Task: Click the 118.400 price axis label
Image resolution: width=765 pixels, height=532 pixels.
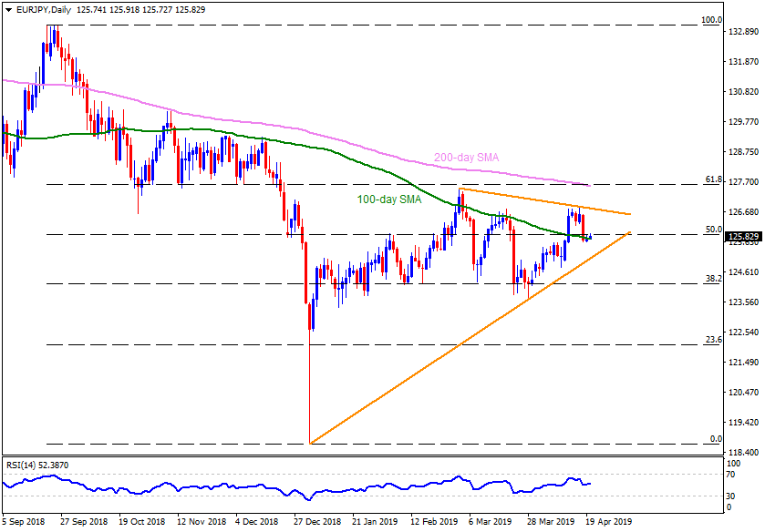Action: point(745,452)
